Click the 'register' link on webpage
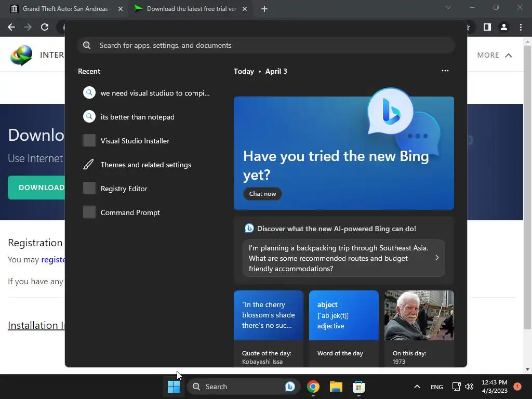This screenshot has width=532, height=399. tap(53, 260)
